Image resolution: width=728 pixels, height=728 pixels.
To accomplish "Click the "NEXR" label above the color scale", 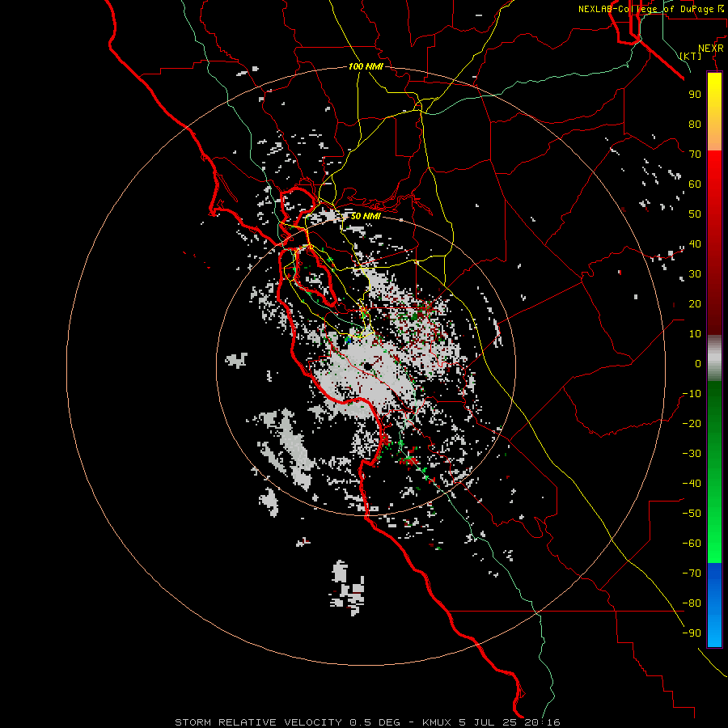I will pyautogui.click(x=711, y=49).
